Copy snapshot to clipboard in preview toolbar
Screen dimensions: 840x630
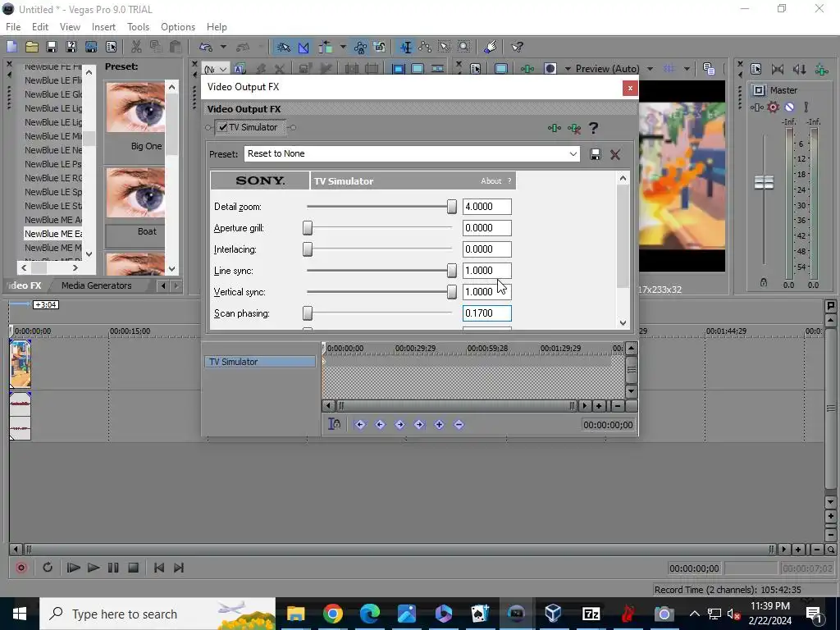(x=709, y=69)
